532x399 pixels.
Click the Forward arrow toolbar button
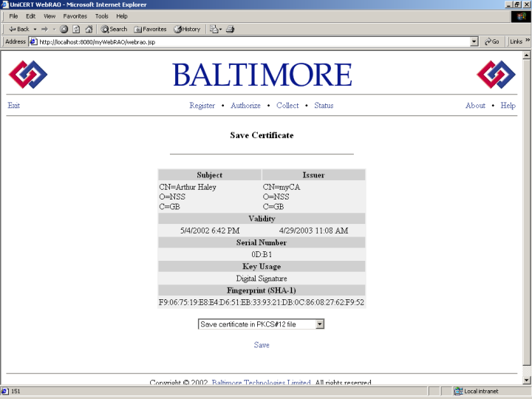pos(44,29)
